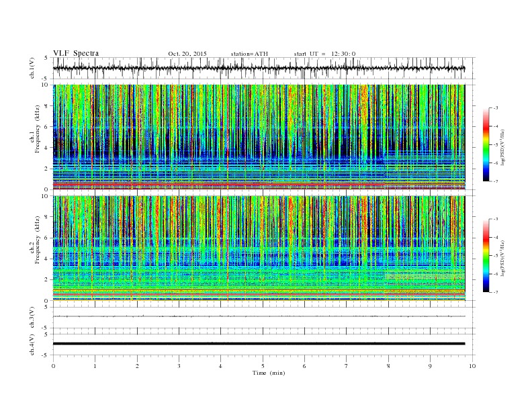Click the '-7' label on ch.2 colorbar
The image size is (532, 411).
[x=495, y=292]
